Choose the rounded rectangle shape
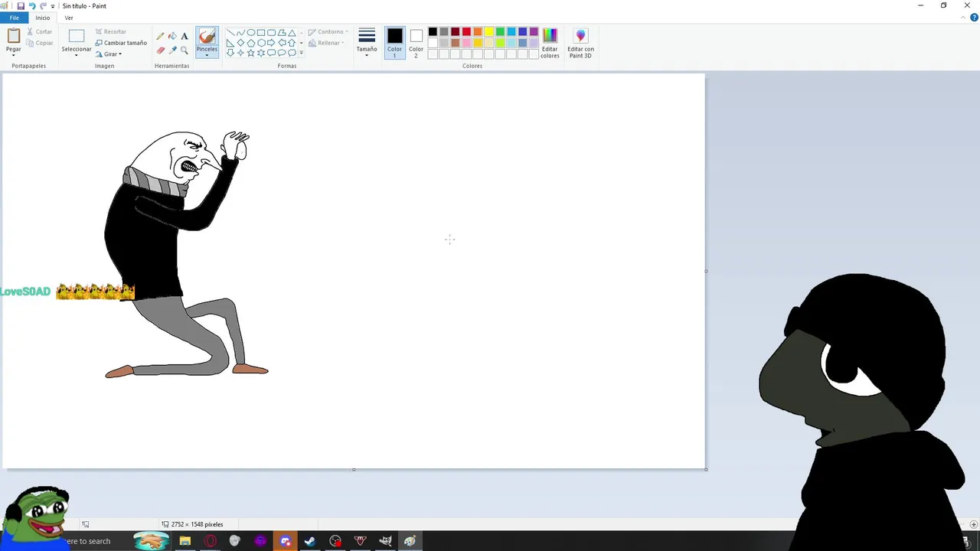 271,33
